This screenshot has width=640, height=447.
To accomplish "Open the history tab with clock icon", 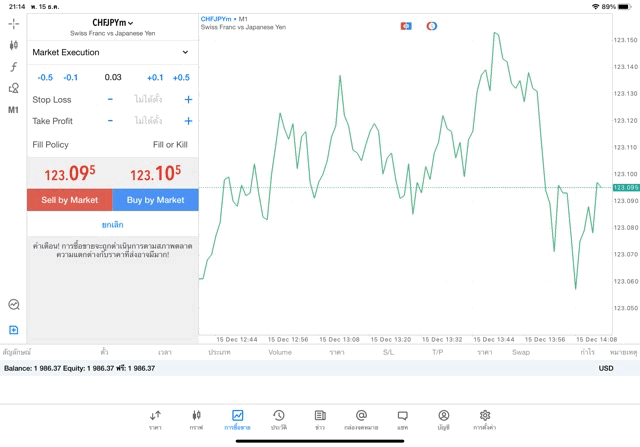I will (279, 420).
